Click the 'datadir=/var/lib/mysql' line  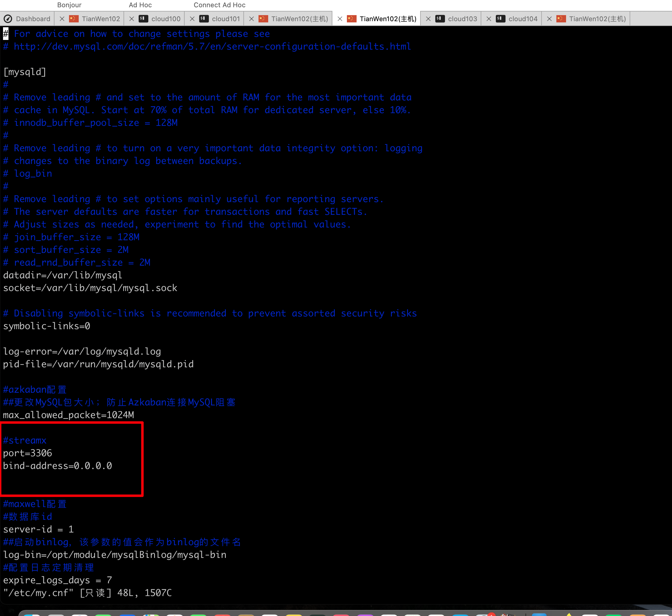click(x=63, y=275)
